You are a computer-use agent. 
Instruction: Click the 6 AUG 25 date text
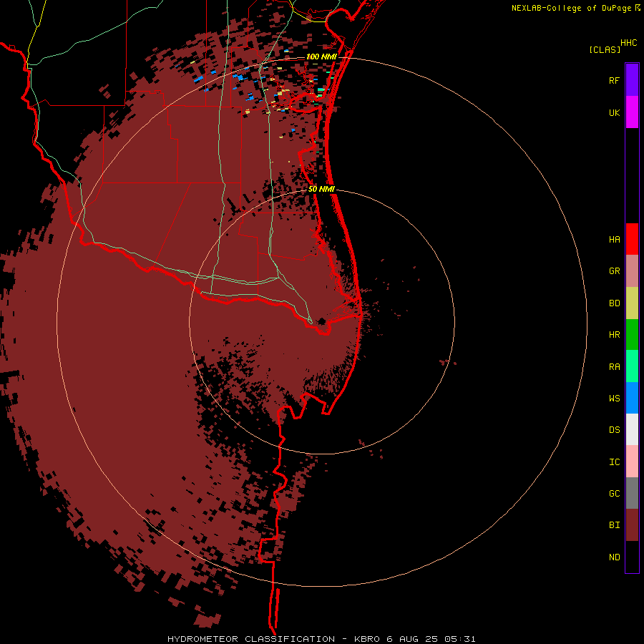pos(413,639)
